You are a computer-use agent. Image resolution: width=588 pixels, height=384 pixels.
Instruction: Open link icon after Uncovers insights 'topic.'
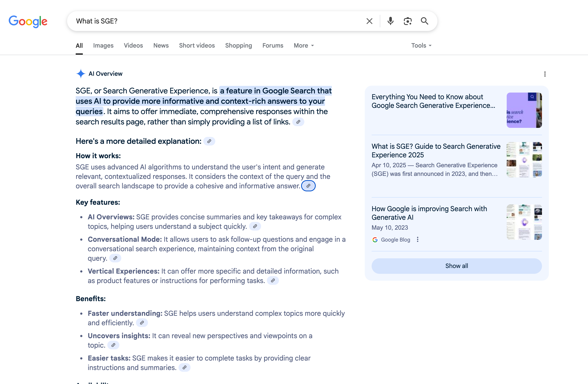click(x=113, y=345)
